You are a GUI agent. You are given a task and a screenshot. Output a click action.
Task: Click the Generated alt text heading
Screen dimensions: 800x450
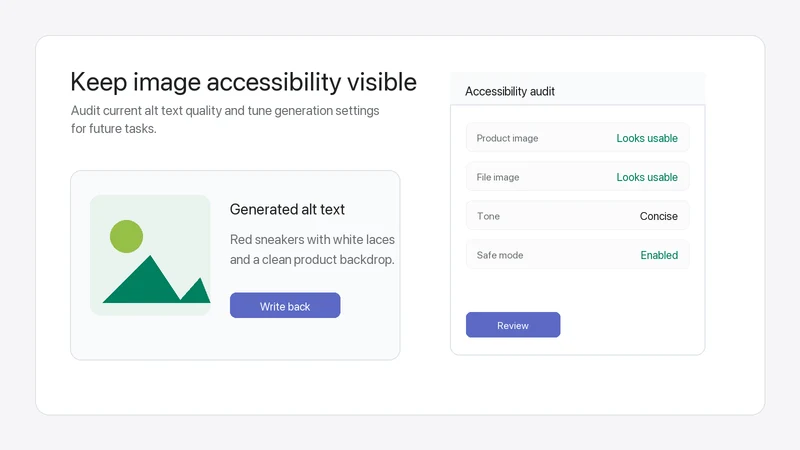tap(287, 209)
